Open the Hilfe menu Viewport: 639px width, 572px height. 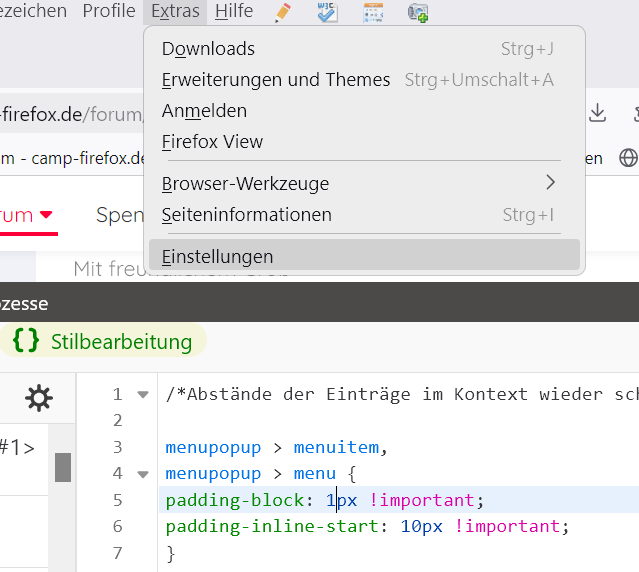coord(234,11)
